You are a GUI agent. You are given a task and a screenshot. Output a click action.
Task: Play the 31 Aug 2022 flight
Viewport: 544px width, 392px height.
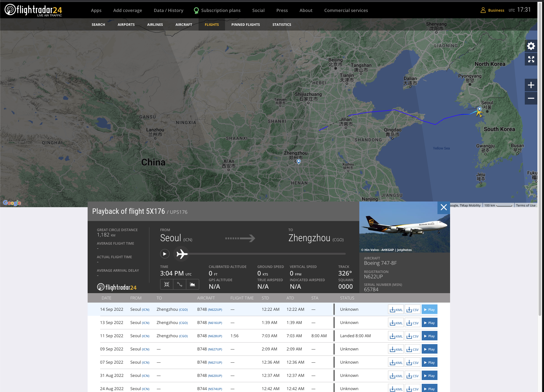(x=429, y=376)
